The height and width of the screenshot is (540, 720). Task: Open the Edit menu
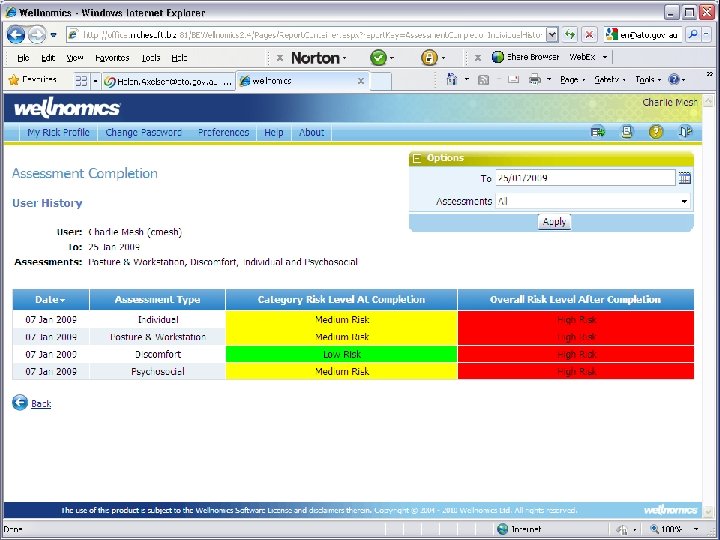(x=48, y=58)
